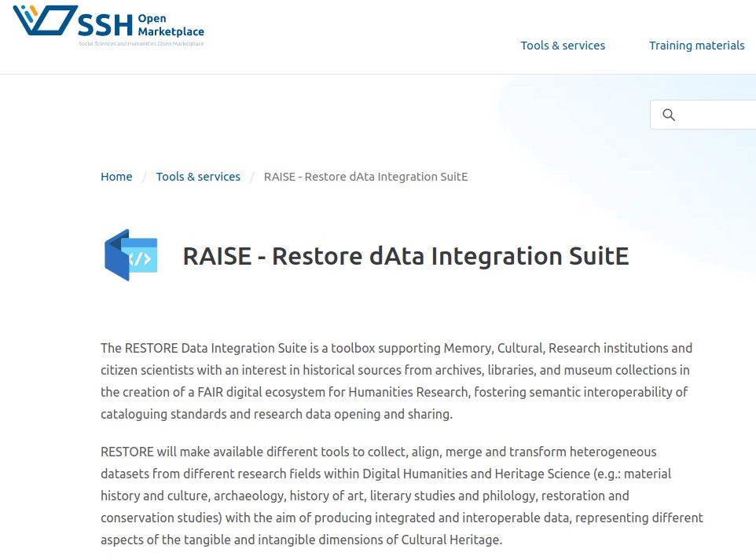Click the slash separator before RAISE breadcrumb
The width and height of the screenshot is (756, 560).
click(x=252, y=177)
